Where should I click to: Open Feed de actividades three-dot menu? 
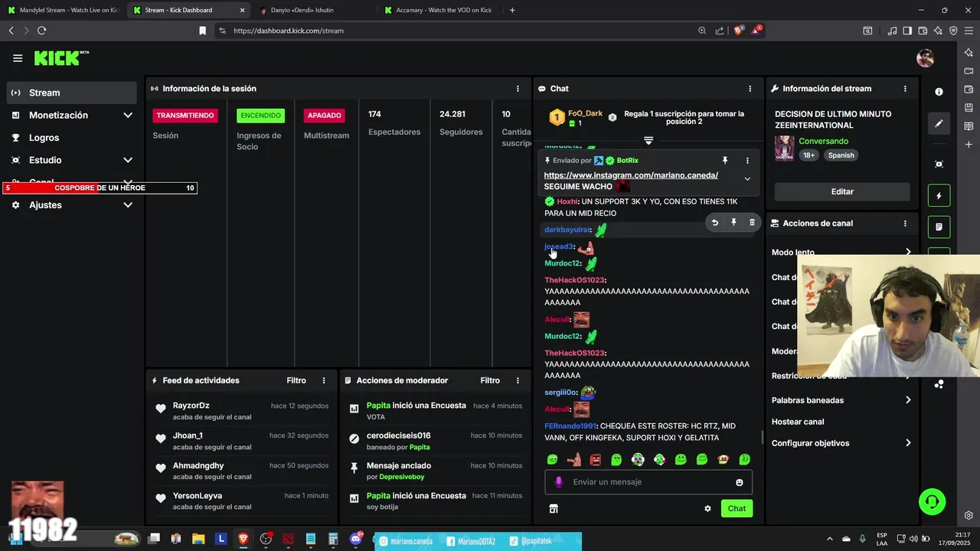[324, 380]
